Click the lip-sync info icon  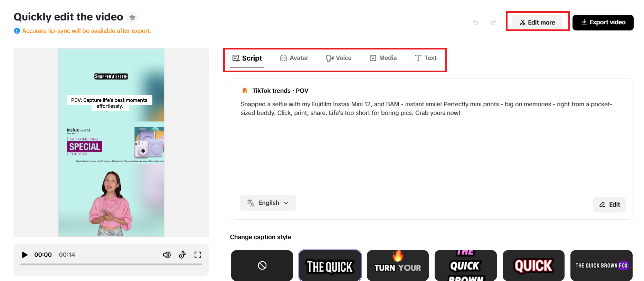tap(17, 31)
